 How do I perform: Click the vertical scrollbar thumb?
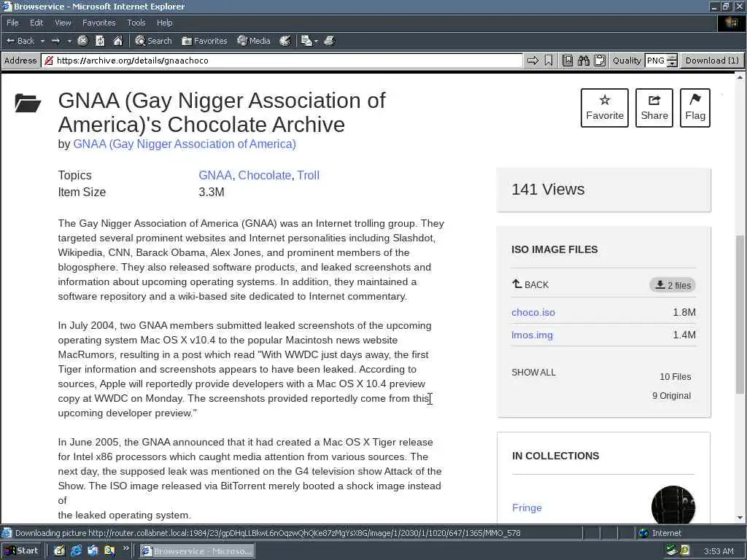coord(740,314)
